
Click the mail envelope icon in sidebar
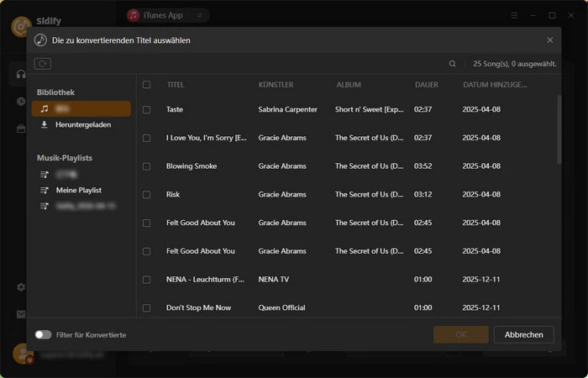(x=21, y=314)
